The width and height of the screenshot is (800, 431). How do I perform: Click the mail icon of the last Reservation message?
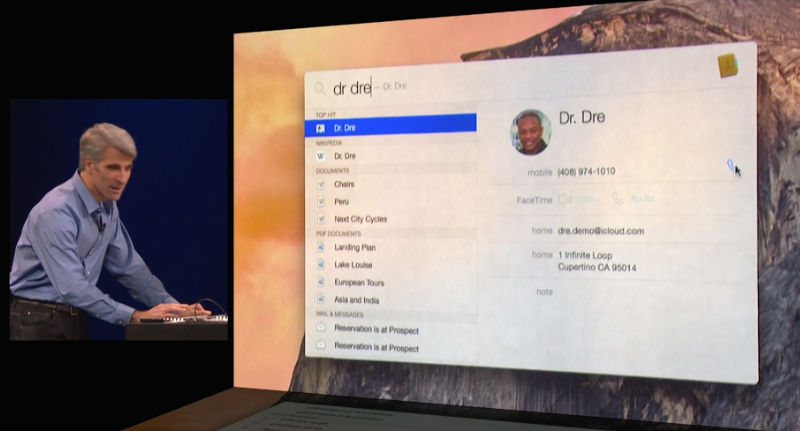click(321, 345)
